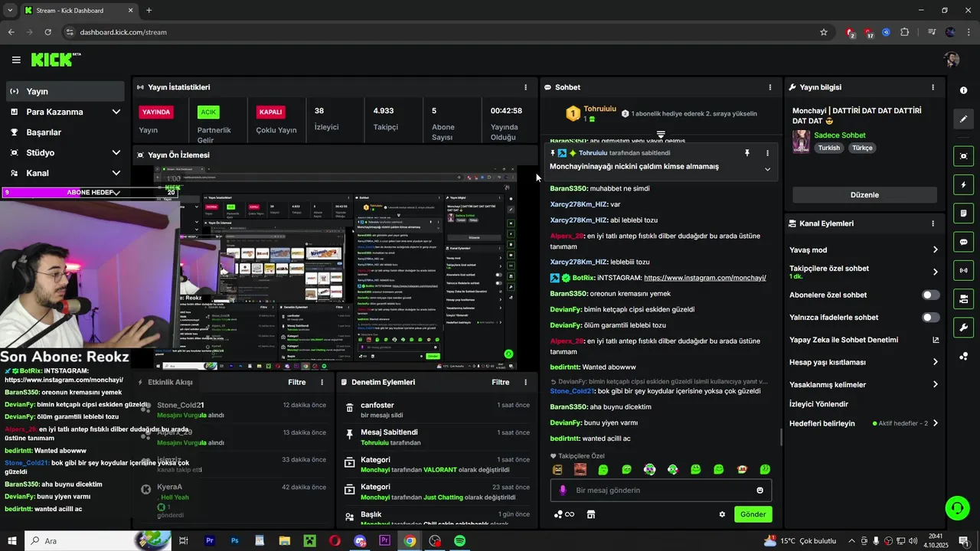Click the pencil edit icon in the right sidebar
Image resolution: width=980 pixels, height=551 pixels.
[x=963, y=119]
